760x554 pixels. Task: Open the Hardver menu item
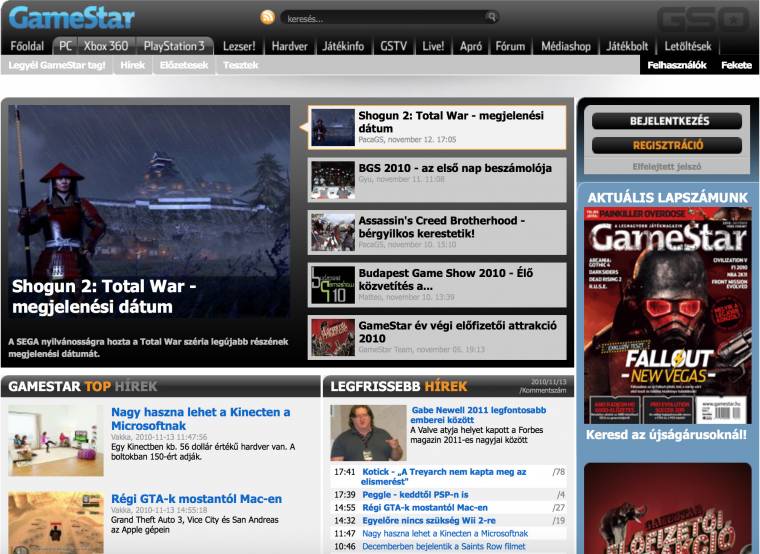(289, 46)
